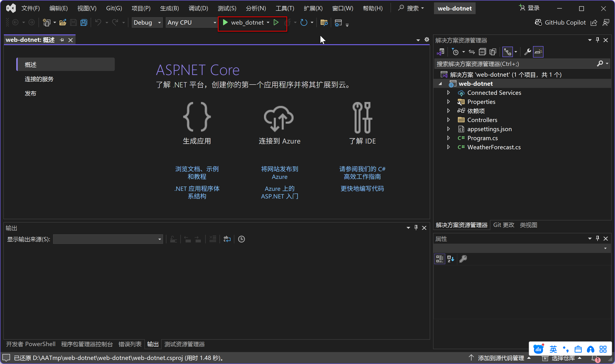615x364 pixels.
Task: Select Program.cs in Solution Explorer
Action: click(x=482, y=138)
